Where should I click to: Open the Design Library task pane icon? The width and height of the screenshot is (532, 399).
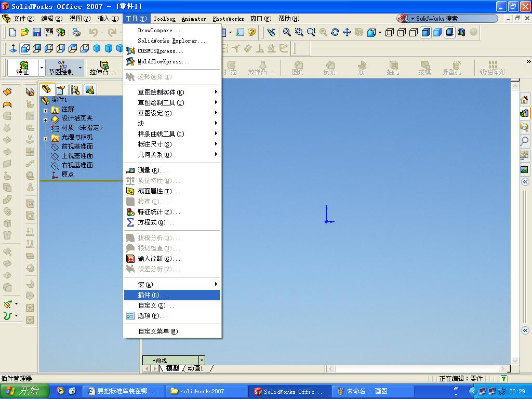click(525, 113)
